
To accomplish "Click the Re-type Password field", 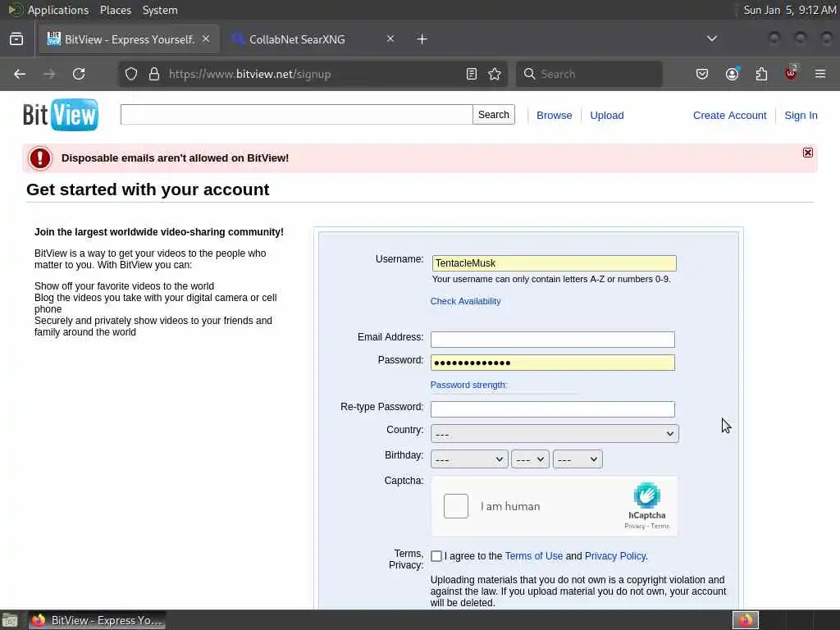I will (x=552, y=409).
